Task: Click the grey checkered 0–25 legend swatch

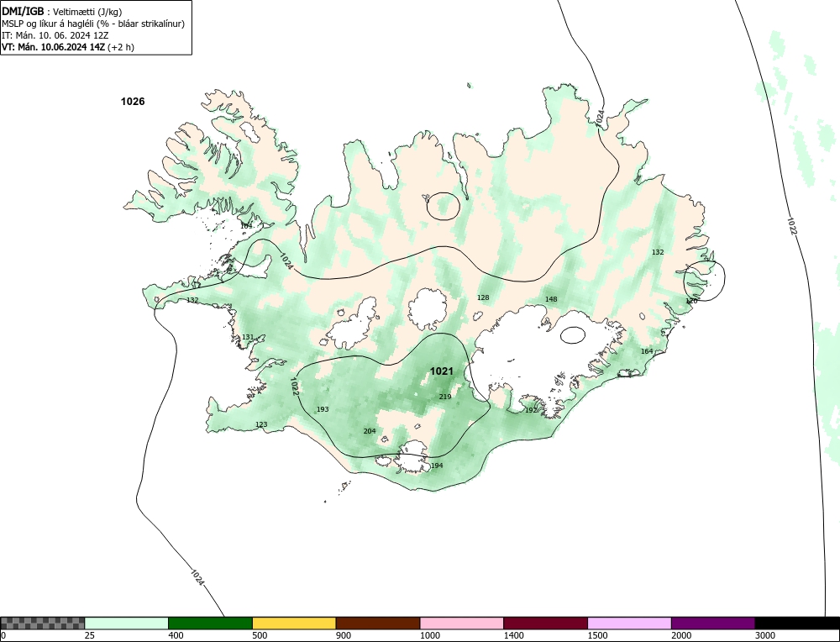Action: pos(42,624)
